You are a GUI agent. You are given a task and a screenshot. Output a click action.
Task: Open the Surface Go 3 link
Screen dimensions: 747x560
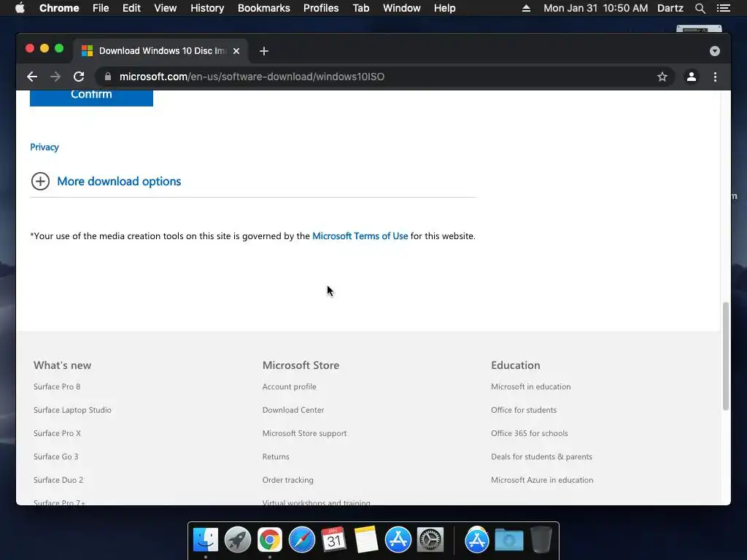click(55, 456)
